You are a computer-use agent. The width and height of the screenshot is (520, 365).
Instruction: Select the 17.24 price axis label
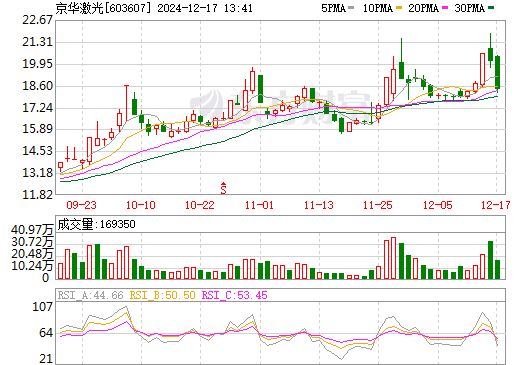click(37, 108)
